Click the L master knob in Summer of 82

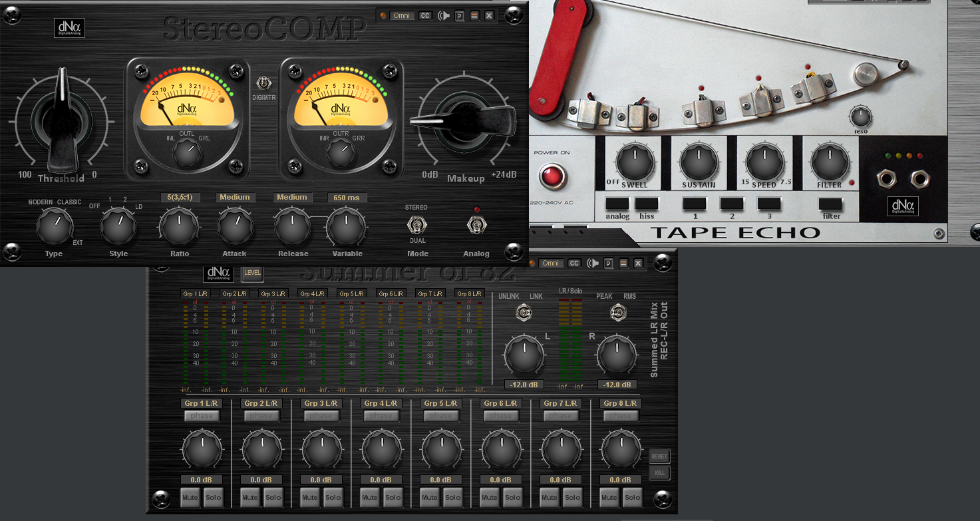coord(524,354)
